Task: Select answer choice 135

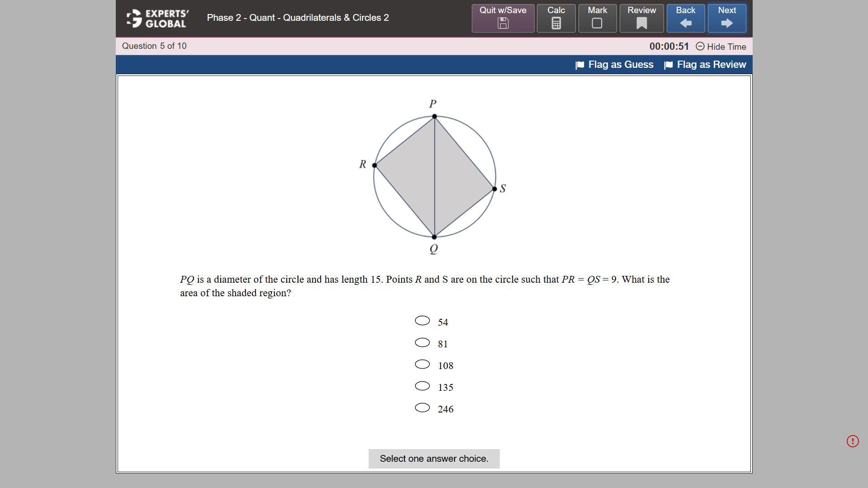Action: tap(422, 386)
